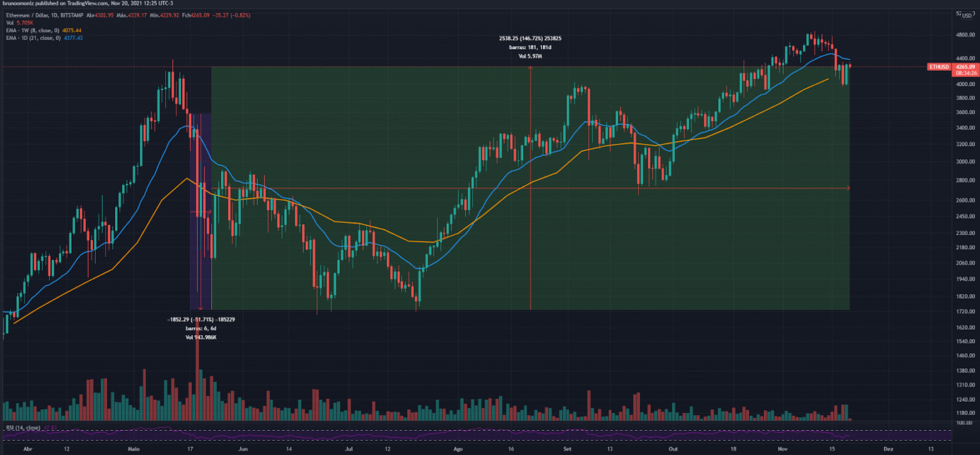
Task: Click the 3000.00 price axis label
Action: (x=966, y=162)
